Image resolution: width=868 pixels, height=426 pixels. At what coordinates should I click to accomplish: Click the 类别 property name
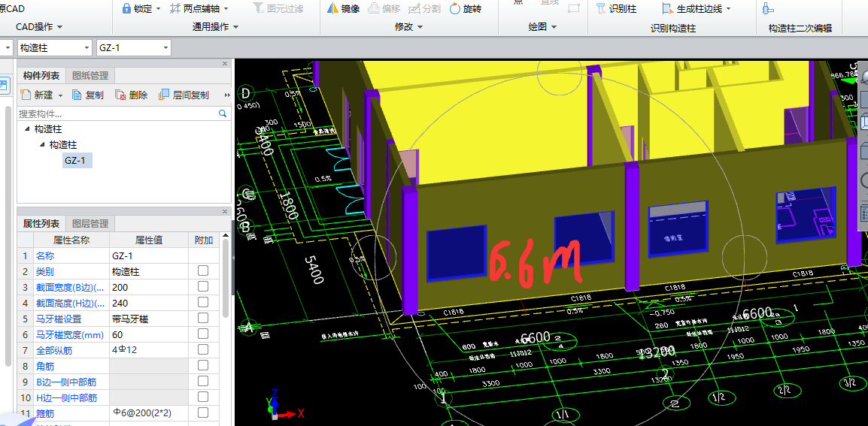coord(46,272)
